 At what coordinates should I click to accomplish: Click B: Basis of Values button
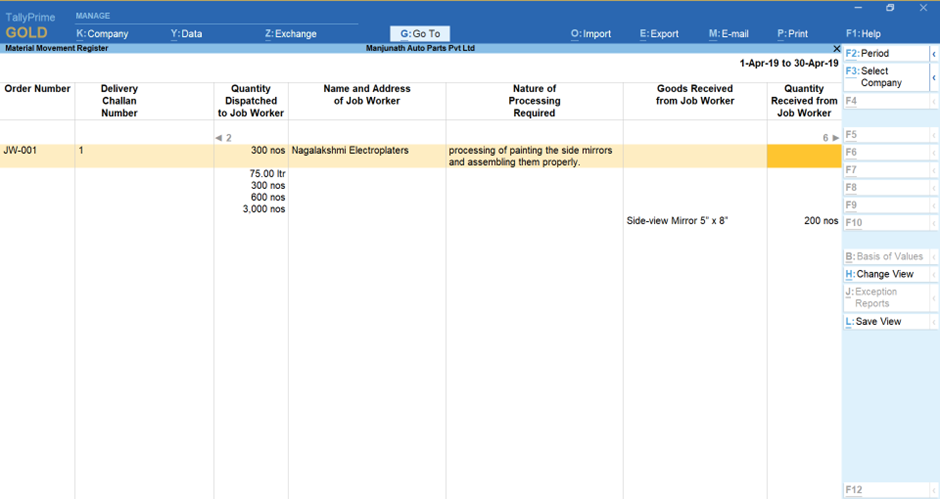pyautogui.click(x=886, y=256)
